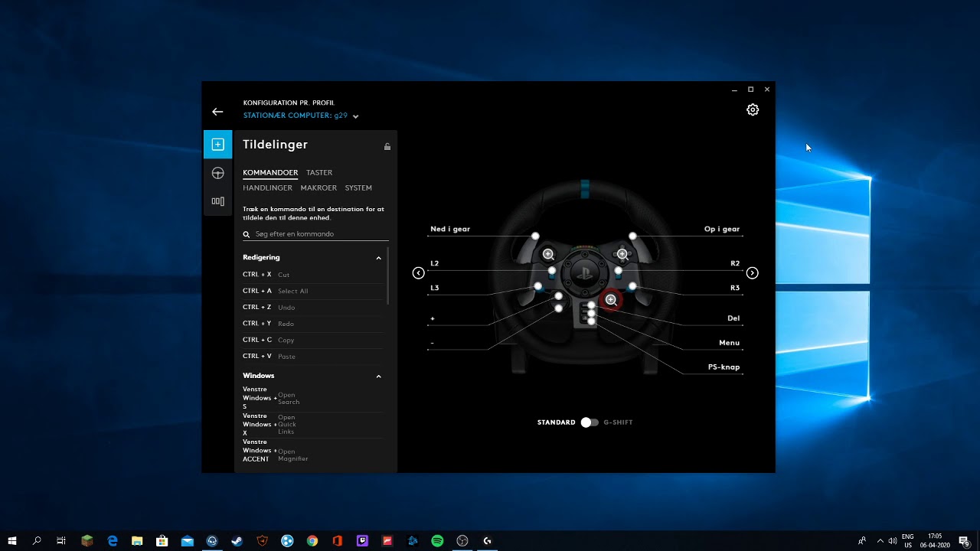The width and height of the screenshot is (980, 551).
Task: Open File Explorer from the taskbar
Action: pyautogui.click(x=137, y=541)
